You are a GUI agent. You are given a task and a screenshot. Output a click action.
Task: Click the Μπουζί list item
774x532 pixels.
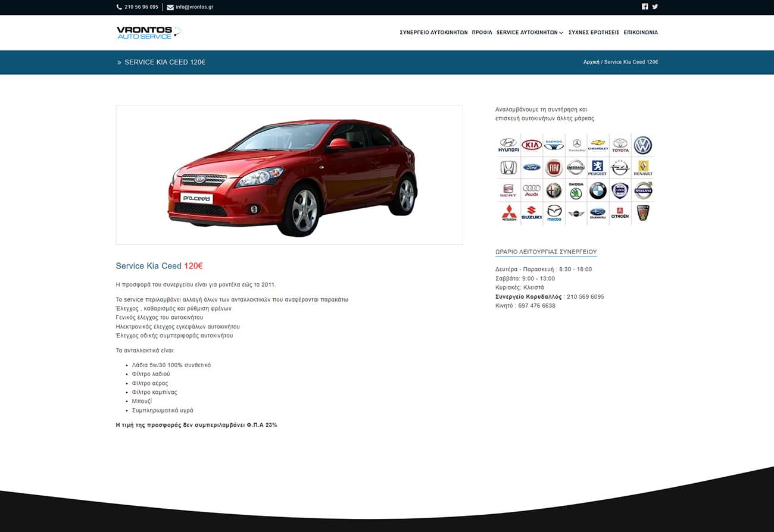[142, 402]
